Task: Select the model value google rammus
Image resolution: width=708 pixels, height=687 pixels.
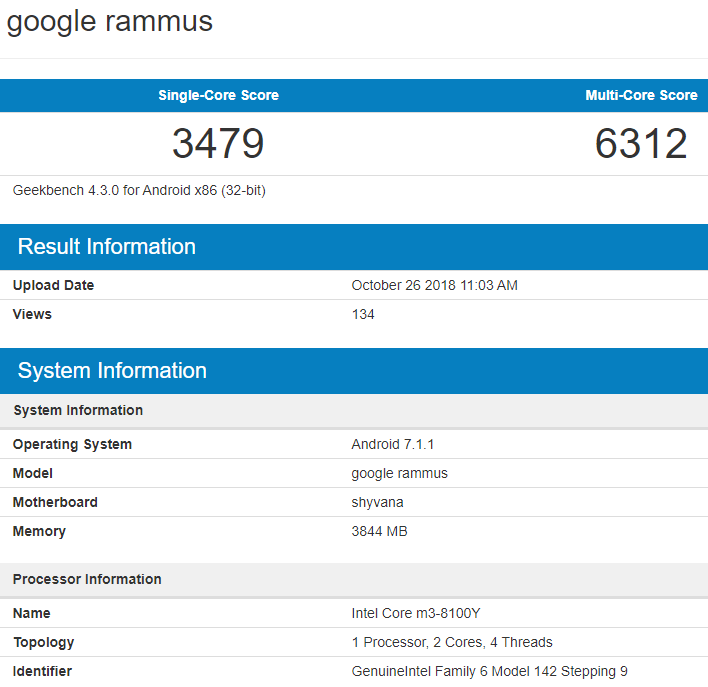Action: point(400,473)
